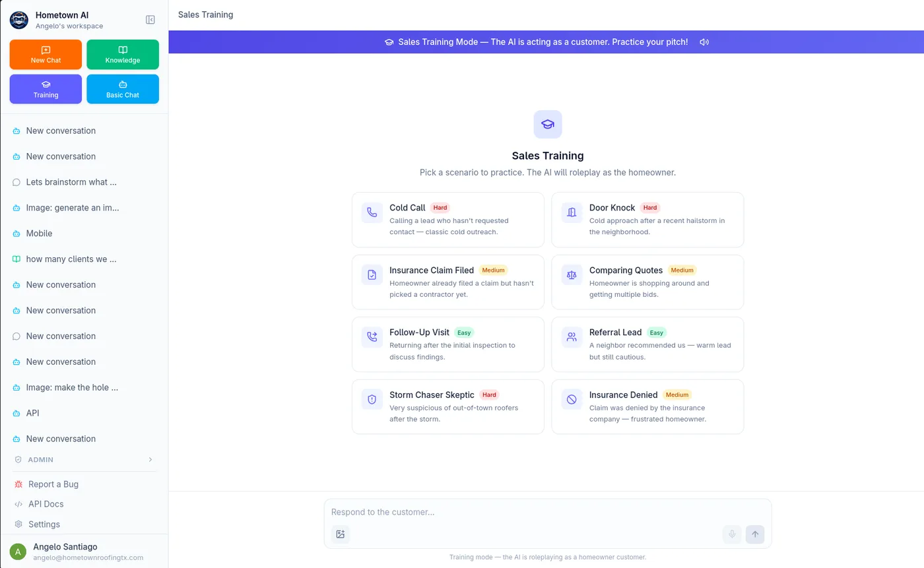Click the bot icon beside API conversation
924x568 pixels.
[16, 413]
